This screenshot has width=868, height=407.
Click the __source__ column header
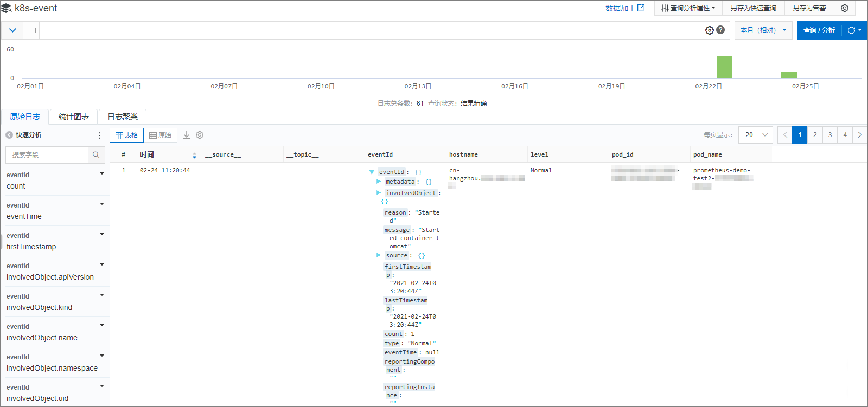(223, 155)
